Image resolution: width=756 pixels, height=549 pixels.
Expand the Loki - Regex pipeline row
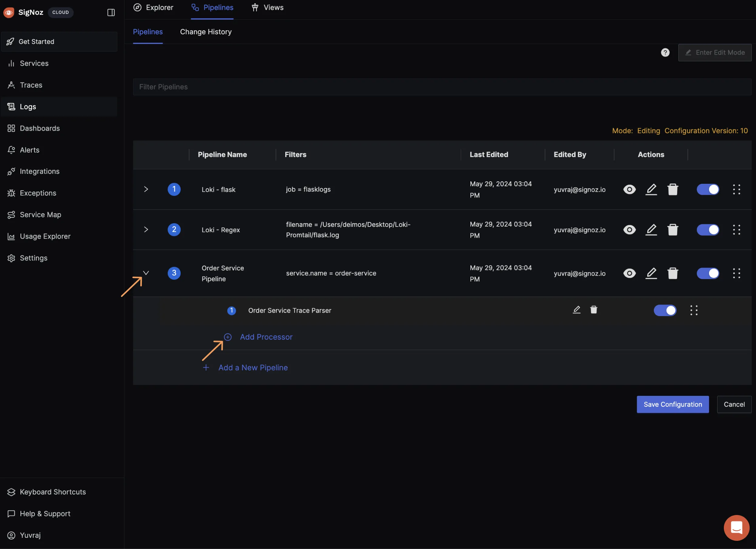tap(146, 230)
